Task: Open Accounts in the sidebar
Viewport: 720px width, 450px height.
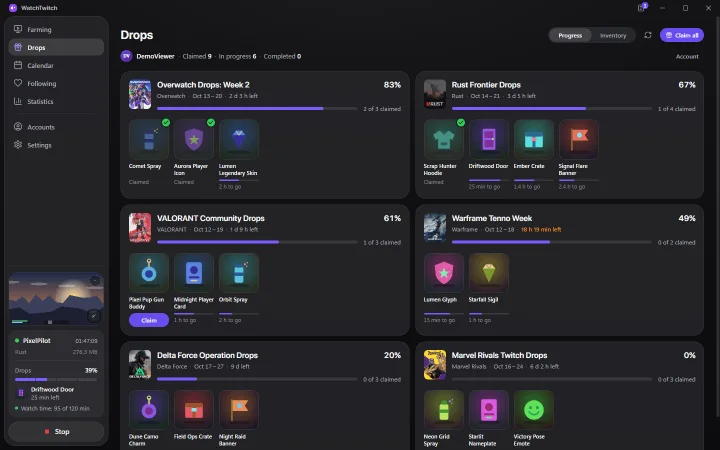Action: point(56,127)
